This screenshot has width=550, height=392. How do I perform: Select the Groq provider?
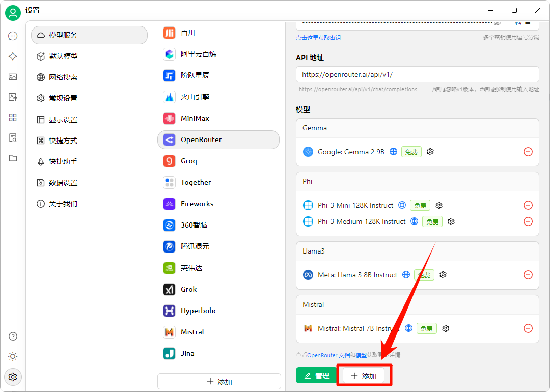(x=218, y=161)
